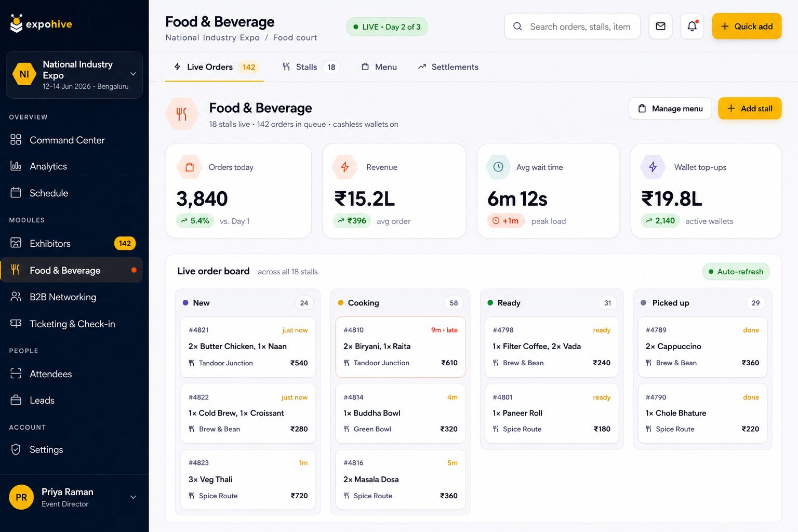
Task: Click the Food & Beverage cutlery header icon
Action: click(x=182, y=114)
